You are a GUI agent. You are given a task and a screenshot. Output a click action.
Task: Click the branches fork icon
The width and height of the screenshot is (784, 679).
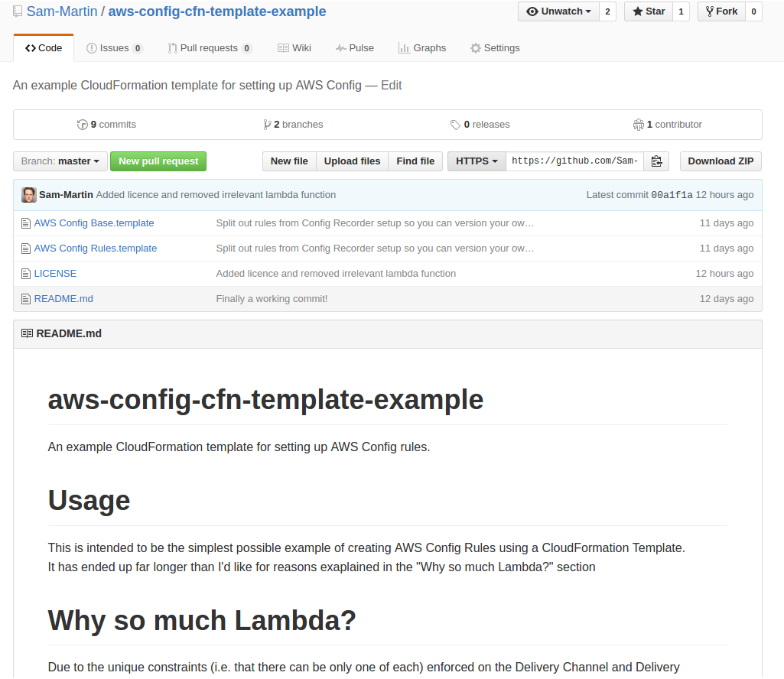[x=268, y=125]
